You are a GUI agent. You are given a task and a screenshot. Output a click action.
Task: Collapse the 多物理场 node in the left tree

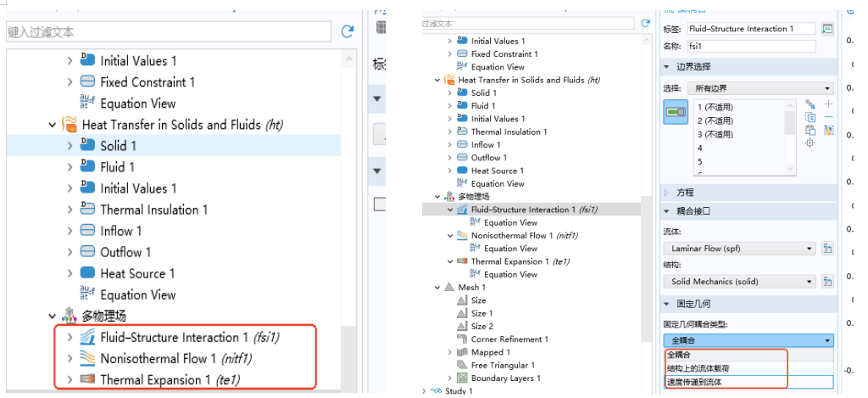click(x=53, y=316)
